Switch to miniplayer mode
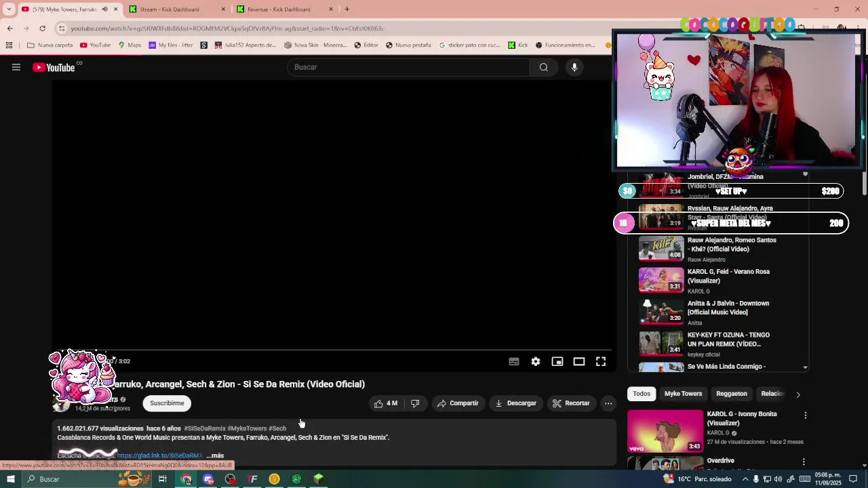Image resolution: width=868 pixels, height=488 pixels. tap(557, 361)
